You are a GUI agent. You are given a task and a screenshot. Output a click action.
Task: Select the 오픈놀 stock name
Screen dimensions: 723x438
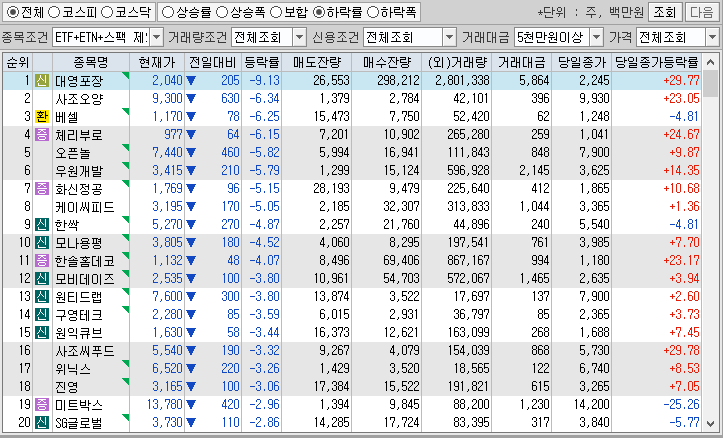pos(73,153)
